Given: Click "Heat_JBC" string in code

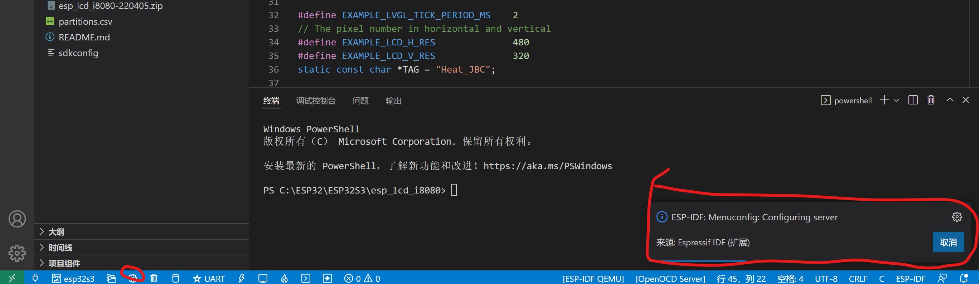Looking at the screenshot, I should click(462, 70).
